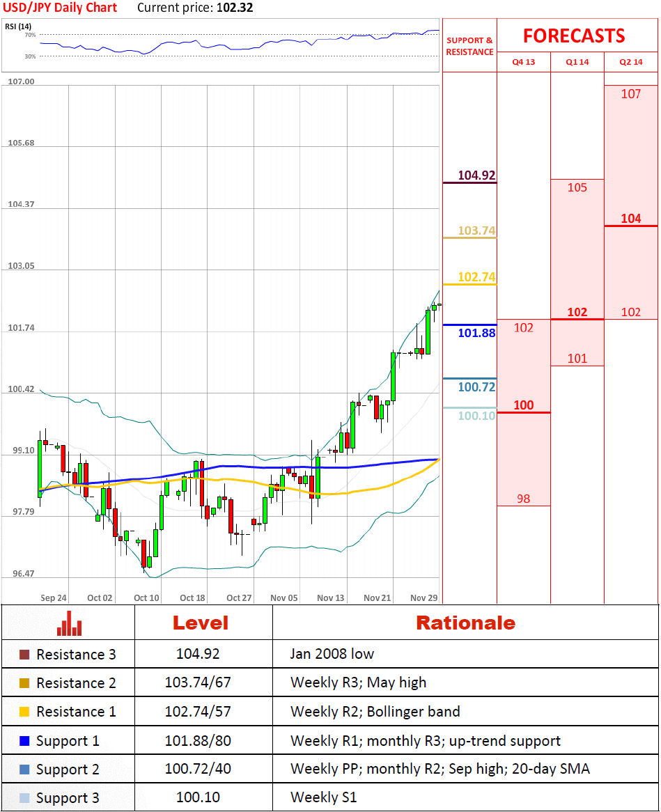Click the Q2 14 forecast value 107
The height and width of the screenshot is (812, 661).
[x=630, y=94]
